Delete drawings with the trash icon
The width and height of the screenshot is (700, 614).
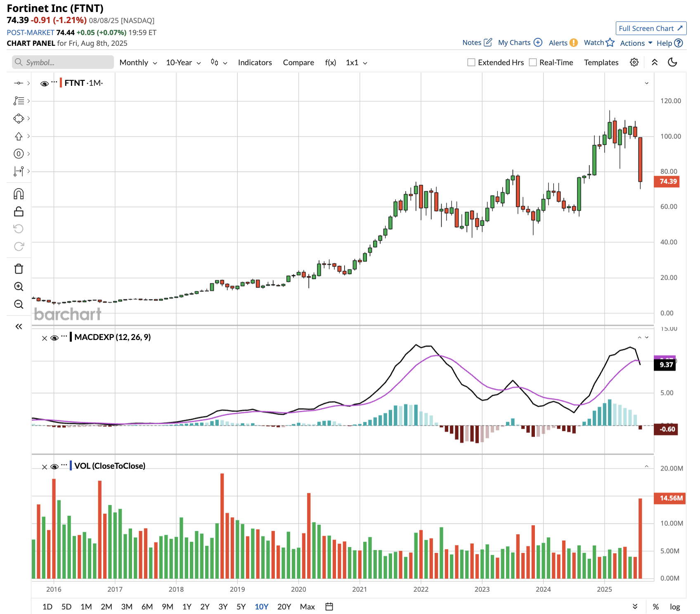pos(19,269)
